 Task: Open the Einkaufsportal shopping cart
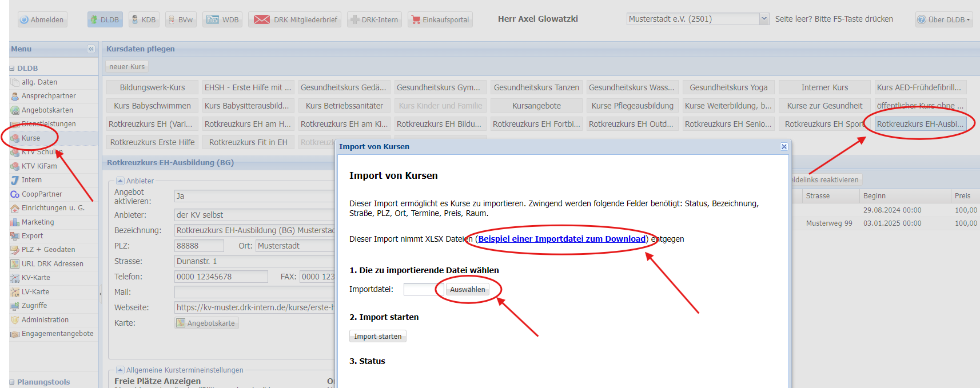pos(416,19)
